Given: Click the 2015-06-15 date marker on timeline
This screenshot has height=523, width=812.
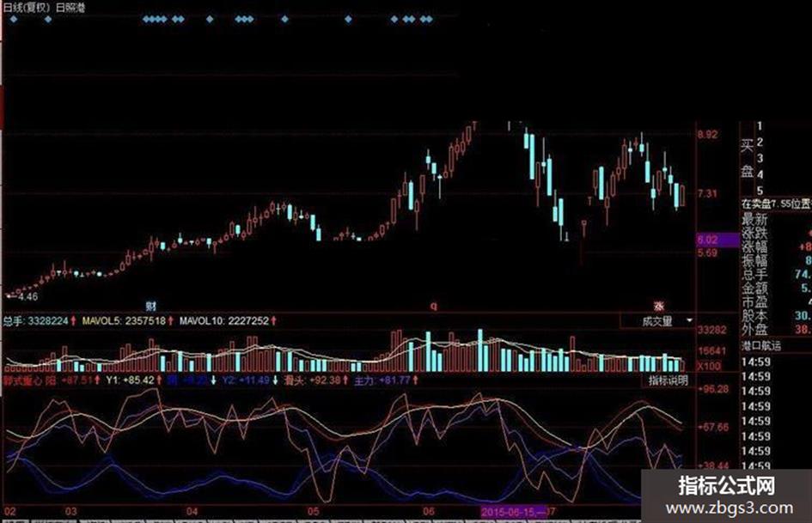Looking at the screenshot, I should click(x=513, y=512).
